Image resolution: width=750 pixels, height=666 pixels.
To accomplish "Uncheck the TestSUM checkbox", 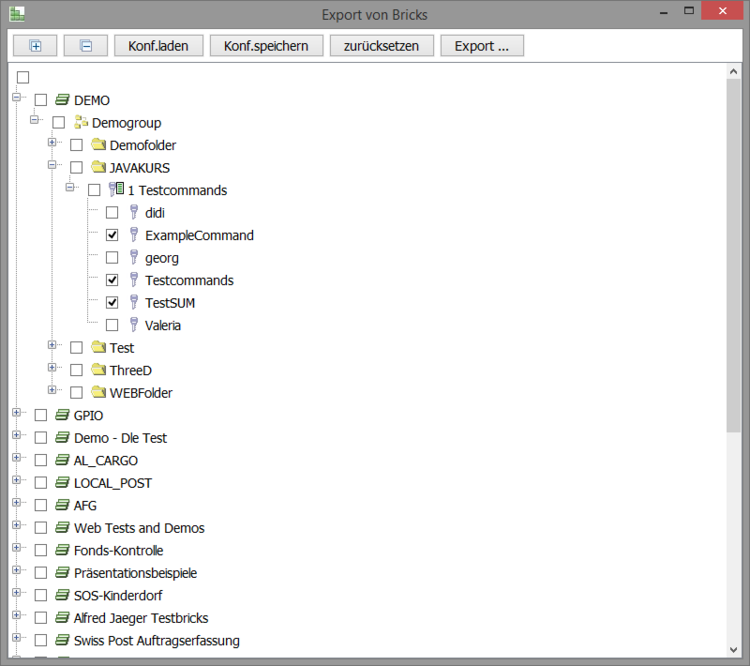I will 112,303.
